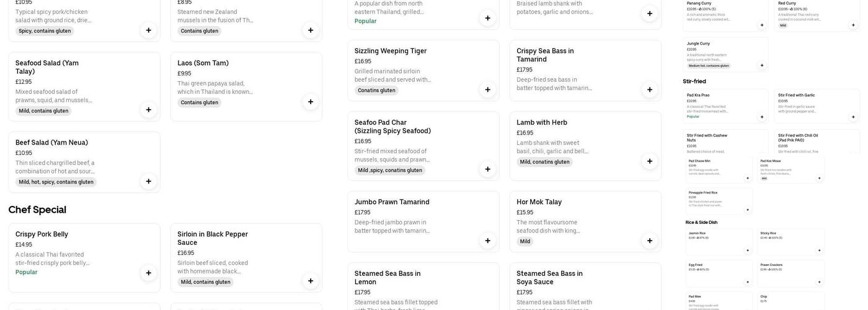Add Jumbo Prawn Tamarind to basket
The width and height of the screenshot is (868, 310).
pyautogui.click(x=488, y=241)
